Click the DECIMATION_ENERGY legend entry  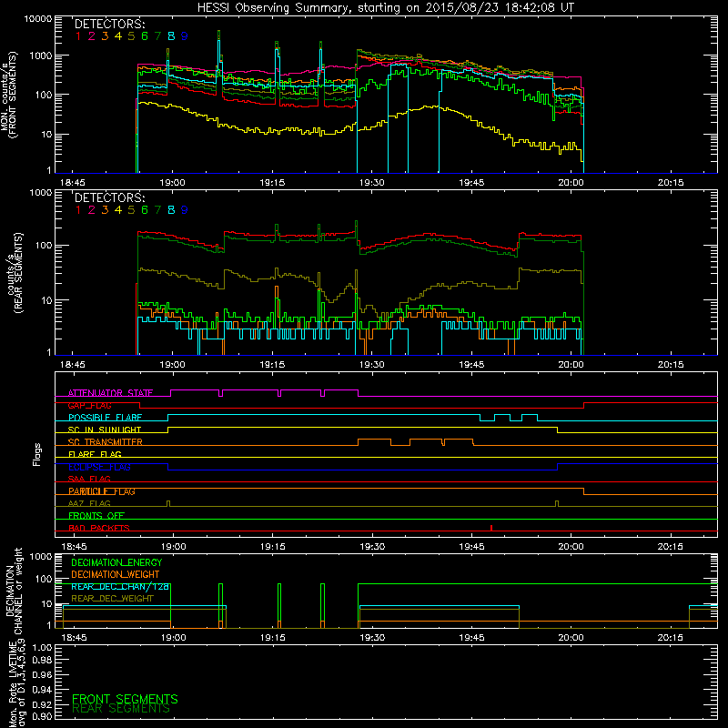(x=116, y=562)
